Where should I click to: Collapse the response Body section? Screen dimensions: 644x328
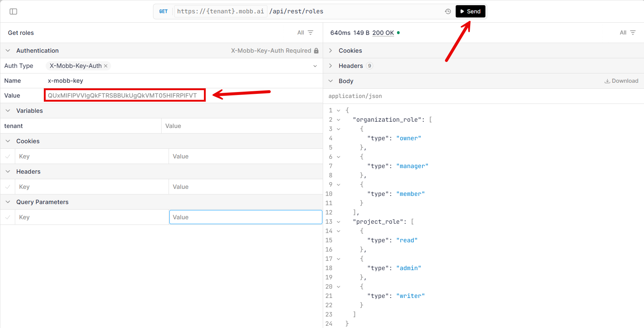pyautogui.click(x=331, y=81)
